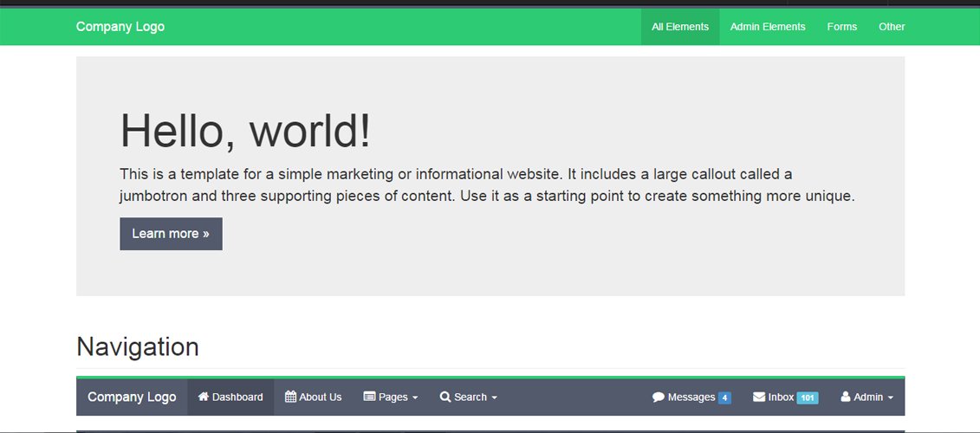Select All Elements in top navigation
This screenshot has height=433, width=980.
(680, 27)
